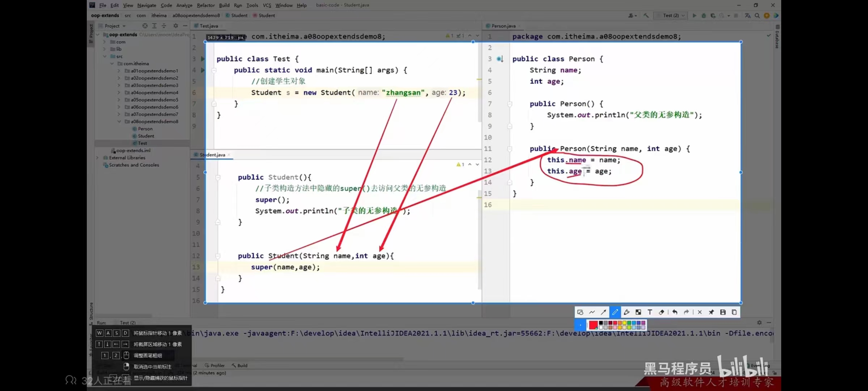Open the Refactor menu
The height and width of the screenshot is (391, 868).
click(x=205, y=5)
